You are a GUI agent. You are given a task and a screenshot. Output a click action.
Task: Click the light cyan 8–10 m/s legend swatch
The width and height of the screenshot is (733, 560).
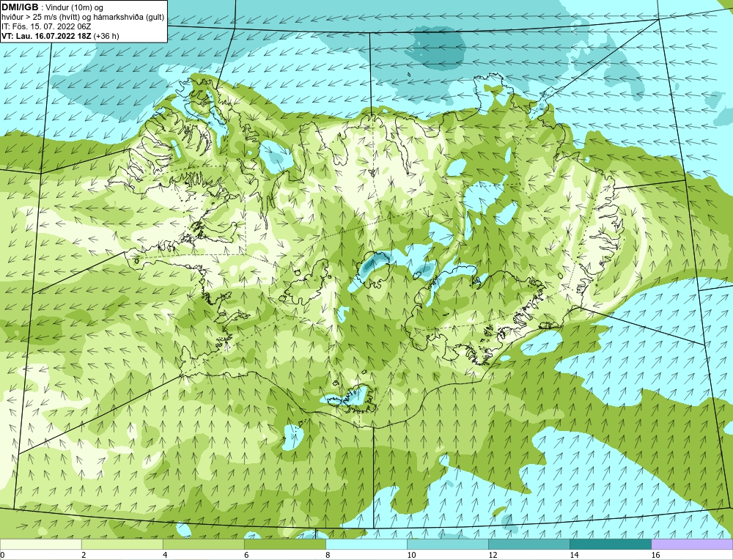pos(366,544)
